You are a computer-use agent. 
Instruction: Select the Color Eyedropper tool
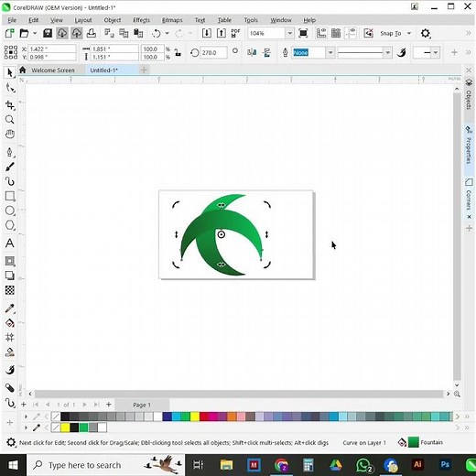coord(10,308)
